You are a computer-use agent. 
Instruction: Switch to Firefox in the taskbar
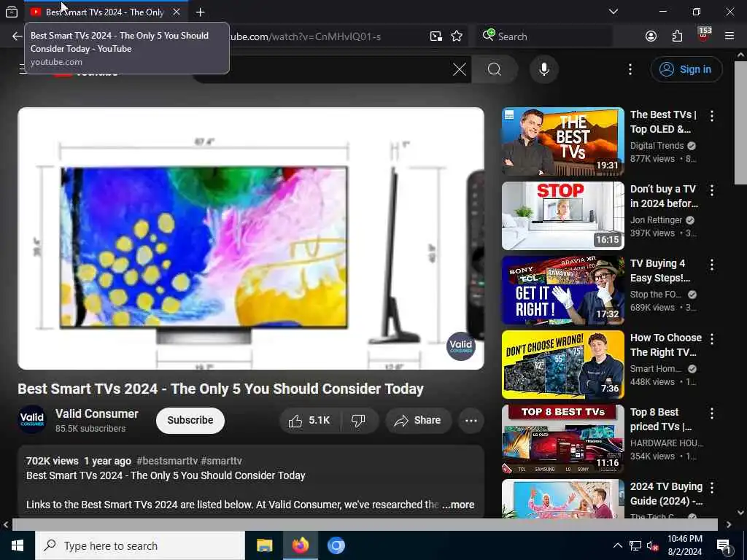pyautogui.click(x=300, y=545)
